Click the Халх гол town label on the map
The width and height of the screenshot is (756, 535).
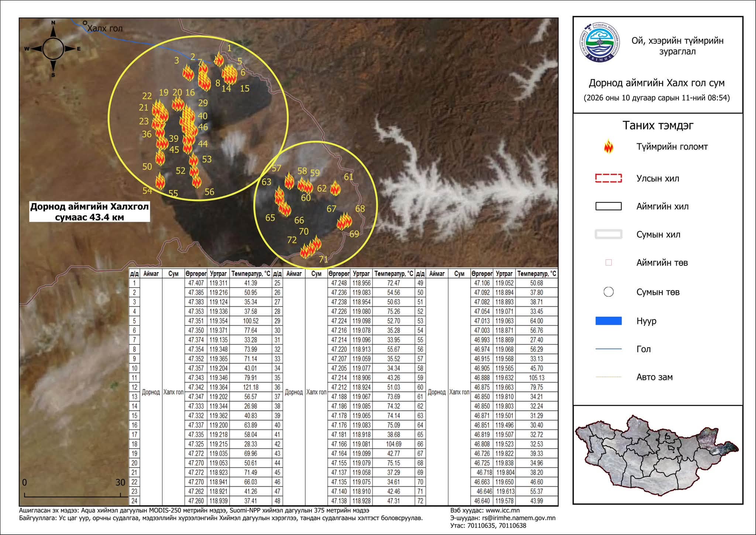coord(104,28)
